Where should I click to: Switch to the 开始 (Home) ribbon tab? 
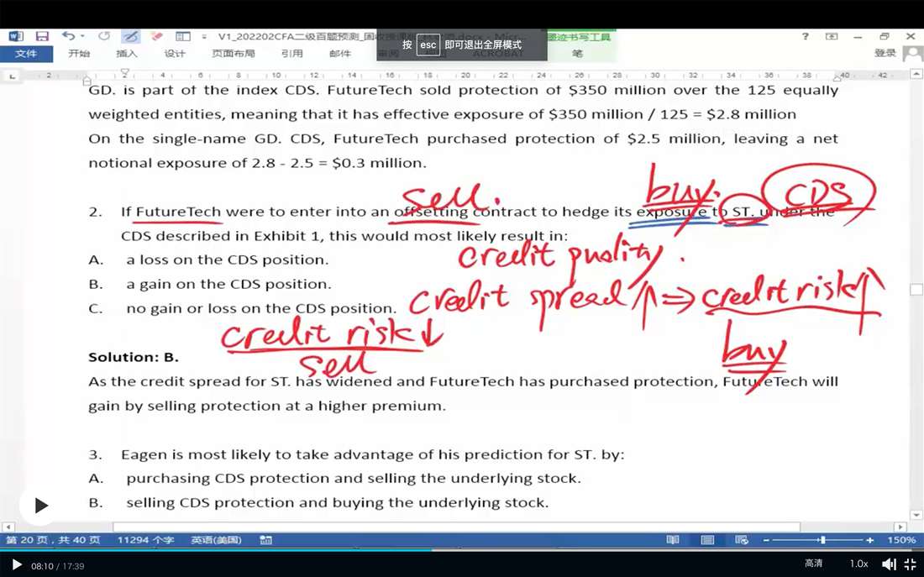(79, 54)
